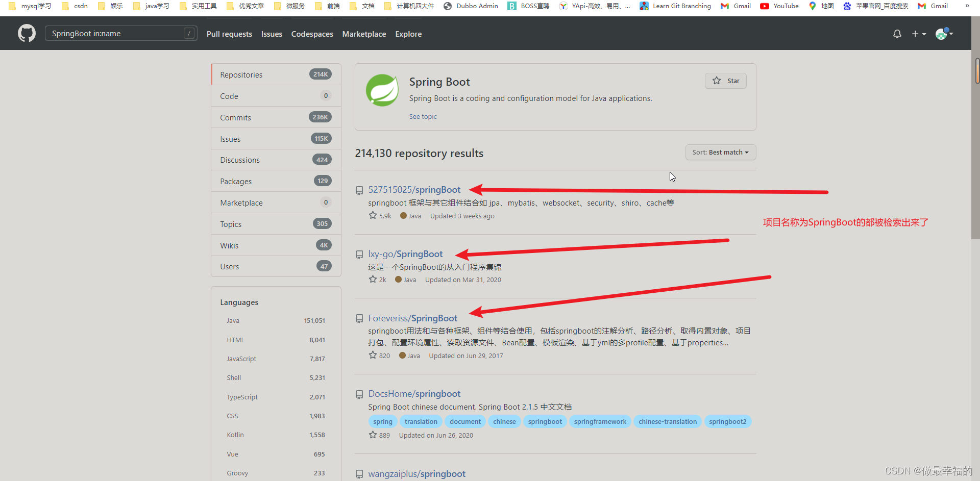Click the springboot2 topic tag
The image size is (980, 481).
pos(727,421)
